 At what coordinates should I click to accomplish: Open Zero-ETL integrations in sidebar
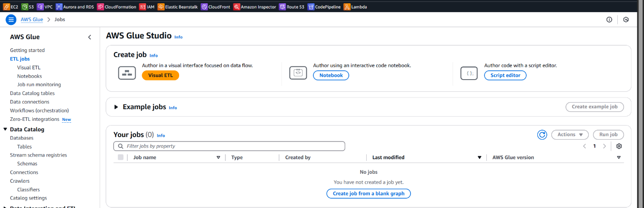[35, 119]
